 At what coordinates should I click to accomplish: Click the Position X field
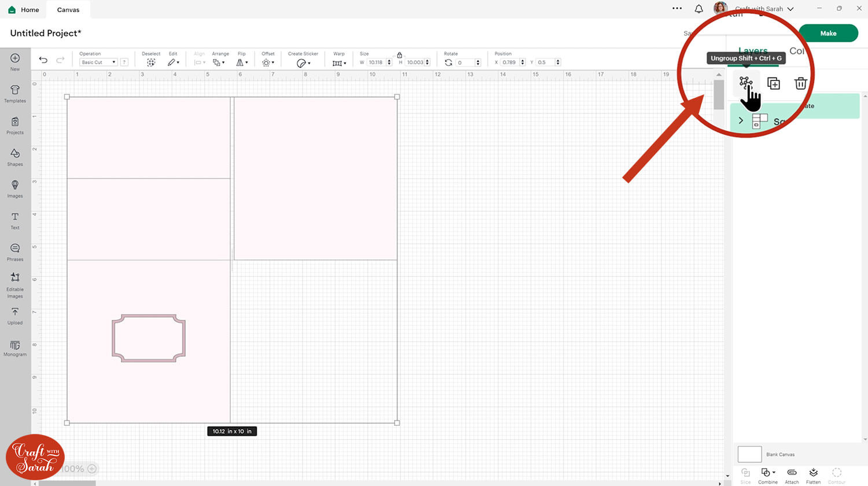click(510, 62)
